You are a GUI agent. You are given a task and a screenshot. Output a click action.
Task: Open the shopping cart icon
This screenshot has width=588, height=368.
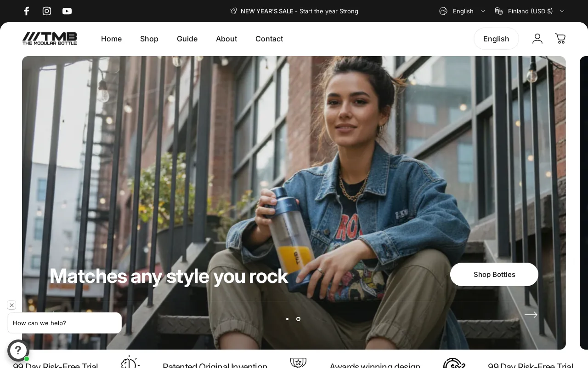560,39
